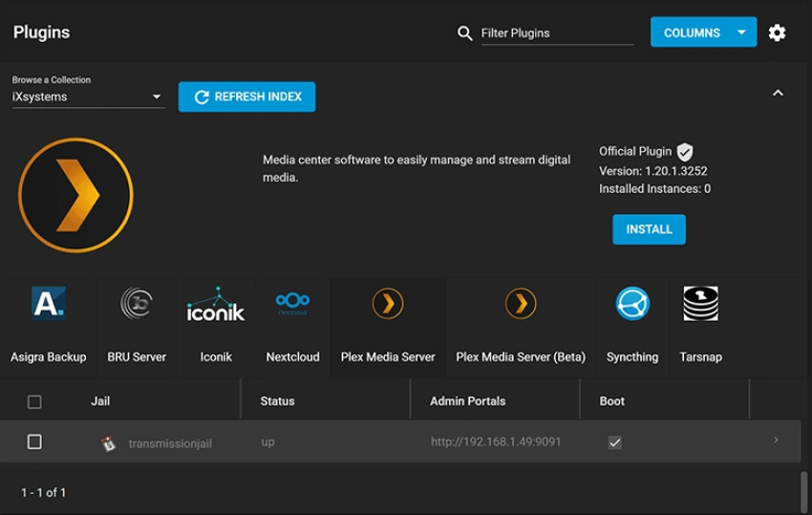This screenshot has height=515, width=812.
Task: Sort by the Boot column header
Action: tap(612, 401)
